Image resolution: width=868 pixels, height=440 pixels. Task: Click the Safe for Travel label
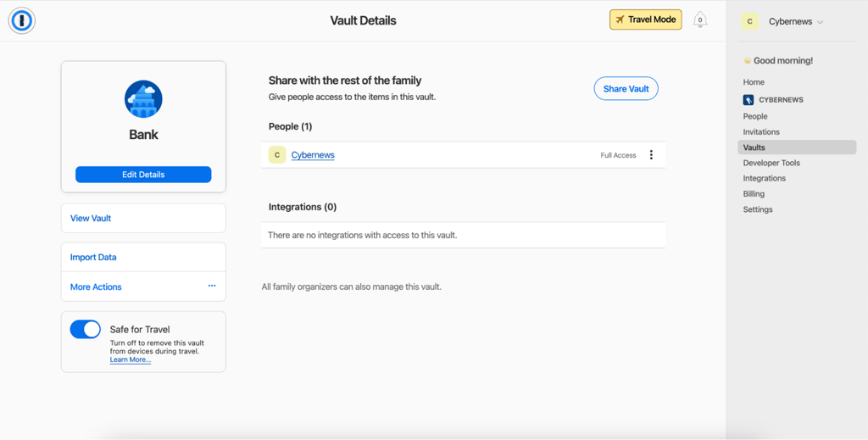pos(140,329)
